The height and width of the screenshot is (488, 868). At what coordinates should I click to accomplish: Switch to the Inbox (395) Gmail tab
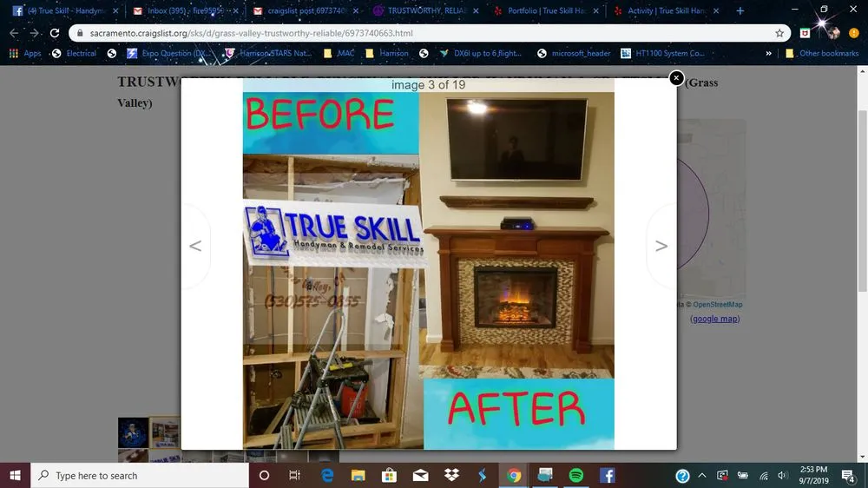186,10
